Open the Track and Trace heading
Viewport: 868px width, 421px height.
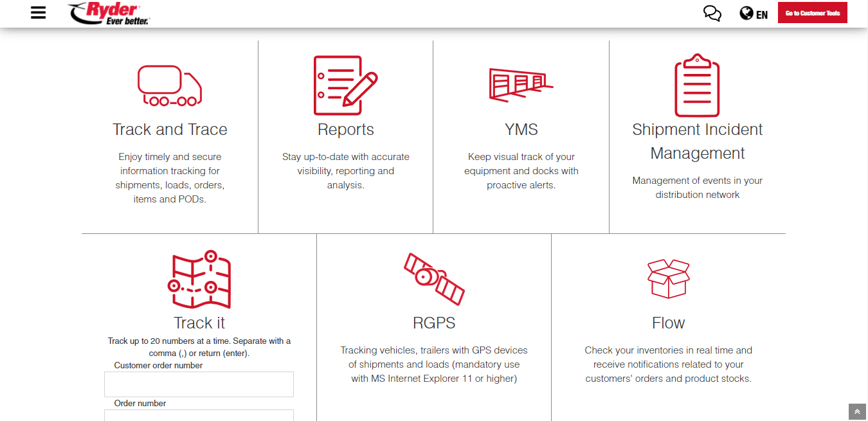point(170,130)
